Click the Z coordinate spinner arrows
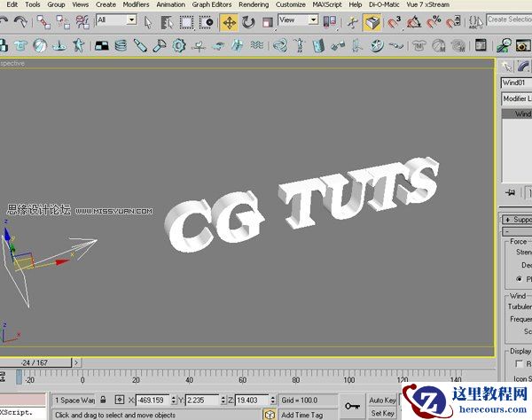The image size is (532, 420). click(x=273, y=401)
